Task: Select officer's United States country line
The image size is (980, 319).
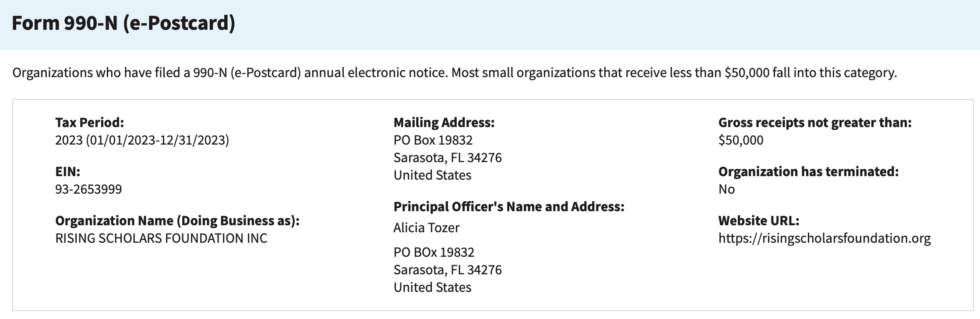Action: pyautogui.click(x=433, y=287)
